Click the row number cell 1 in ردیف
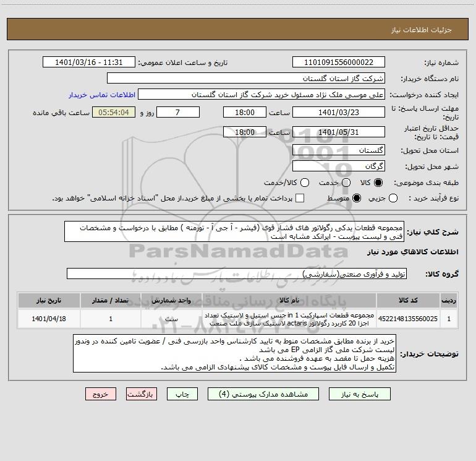Image resolution: width=476 pixels, height=461 pixels. pyautogui.click(x=449, y=319)
